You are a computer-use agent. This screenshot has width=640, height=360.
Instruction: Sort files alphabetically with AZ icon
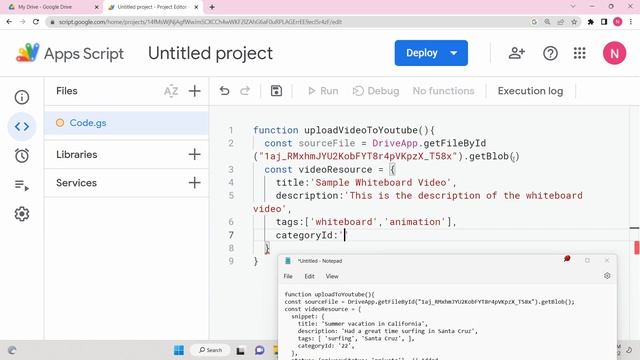(171, 91)
